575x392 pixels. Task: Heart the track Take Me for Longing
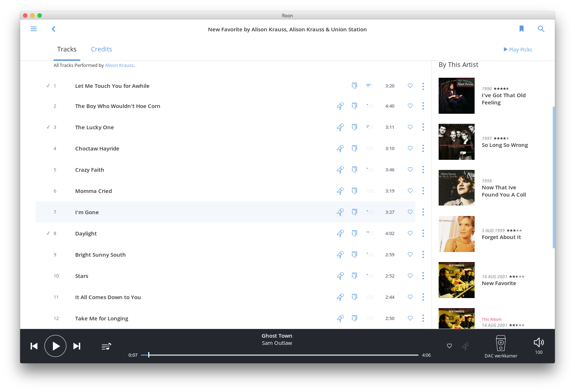[x=410, y=318]
